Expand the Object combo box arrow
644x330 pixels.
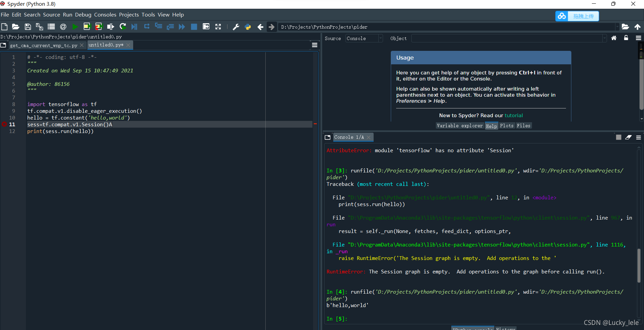(604, 38)
